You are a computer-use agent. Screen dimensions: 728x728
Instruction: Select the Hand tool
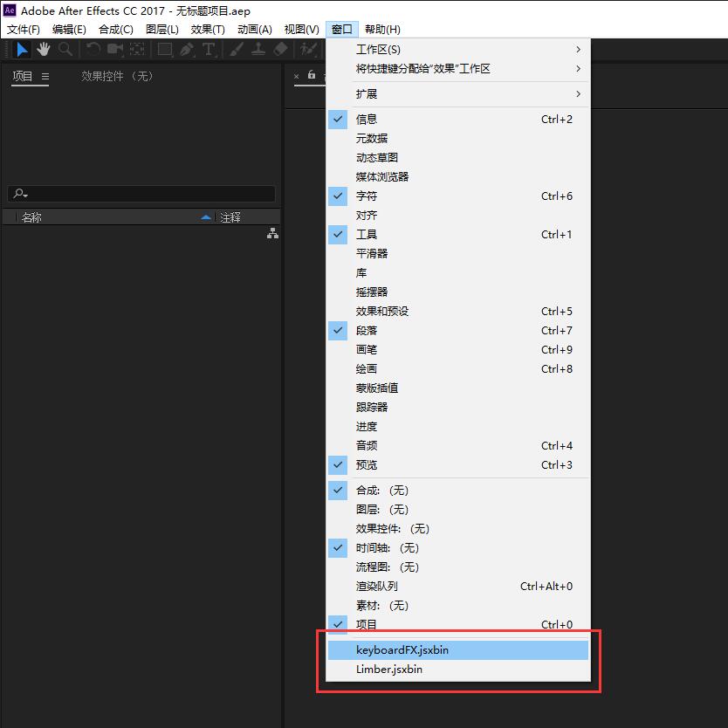43,49
